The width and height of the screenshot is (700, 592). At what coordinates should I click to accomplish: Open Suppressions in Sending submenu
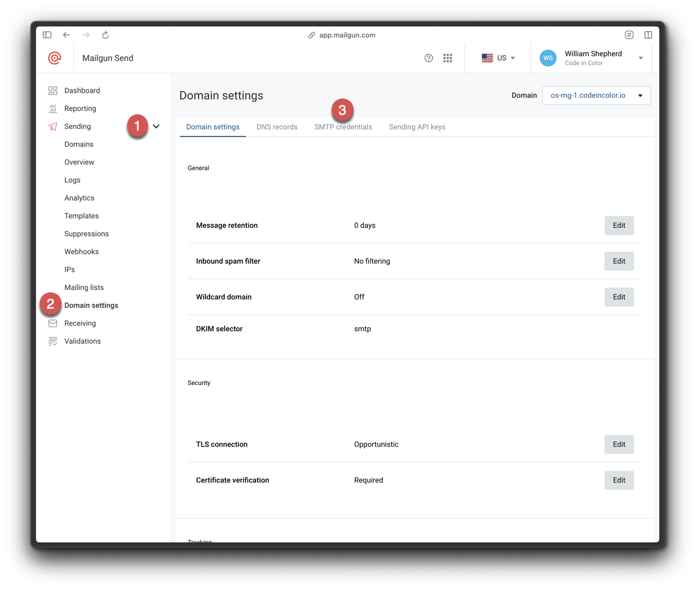point(86,234)
